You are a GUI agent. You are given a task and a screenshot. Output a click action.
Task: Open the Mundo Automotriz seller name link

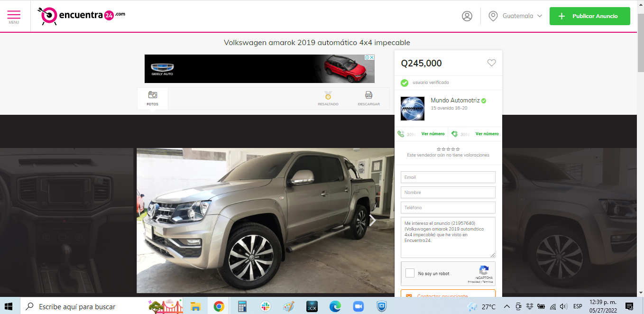point(455,101)
